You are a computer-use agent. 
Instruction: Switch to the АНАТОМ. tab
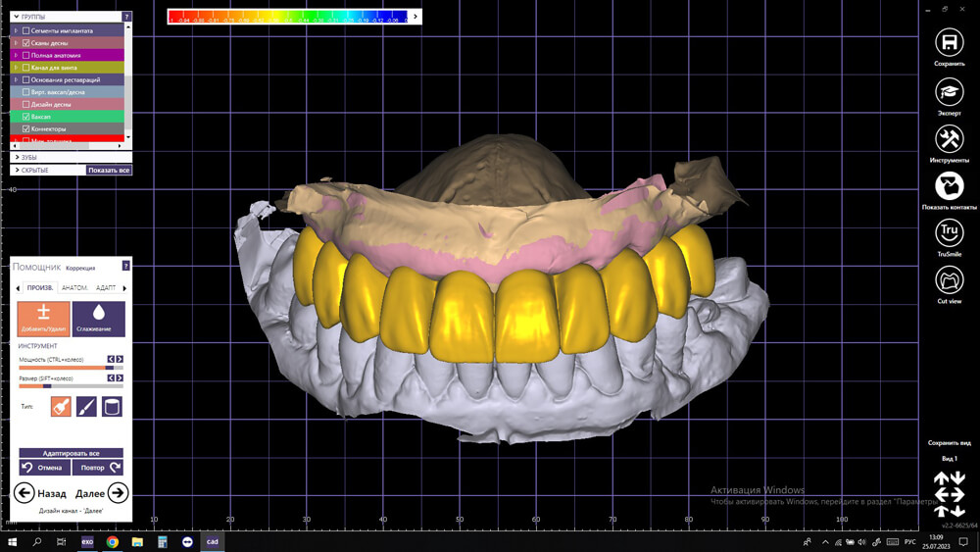[74, 287]
